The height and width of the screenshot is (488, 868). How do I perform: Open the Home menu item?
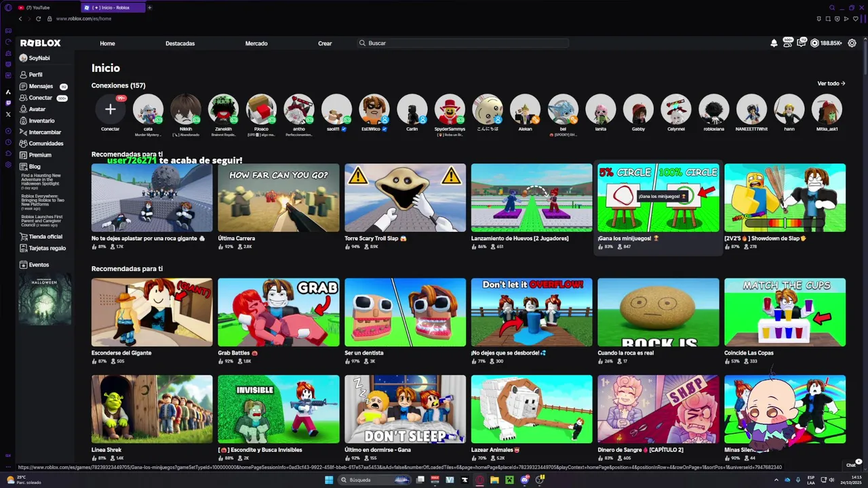click(107, 43)
